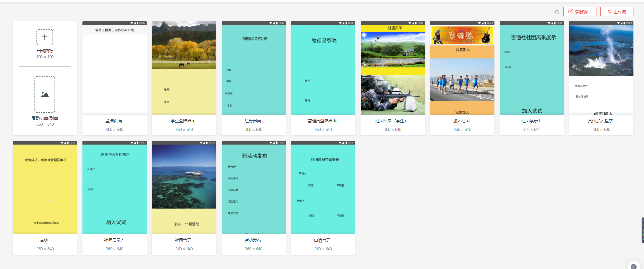The image size is (644, 269).
Task: Click the 学生登陆界面 label
Action: tap(183, 121)
